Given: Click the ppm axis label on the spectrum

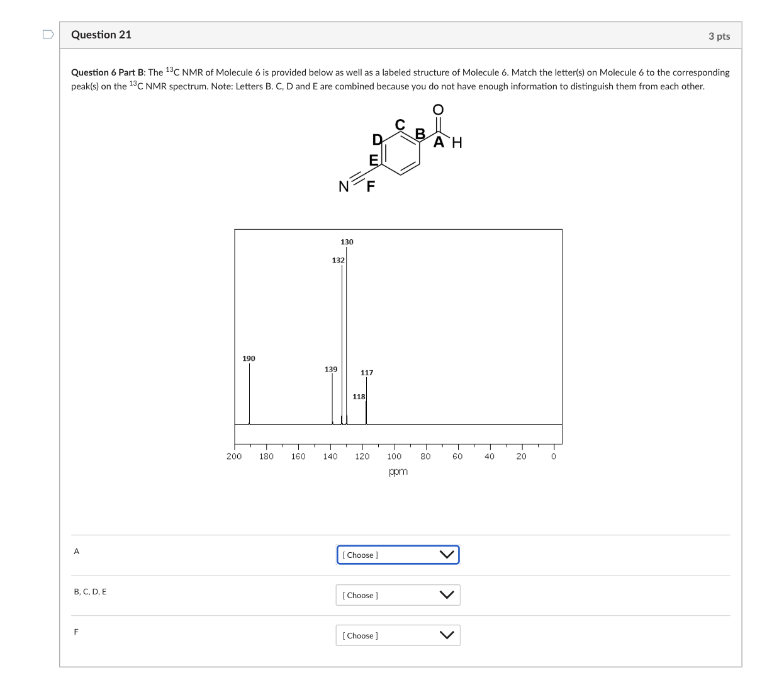Looking at the screenshot, I should click(x=398, y=471).
